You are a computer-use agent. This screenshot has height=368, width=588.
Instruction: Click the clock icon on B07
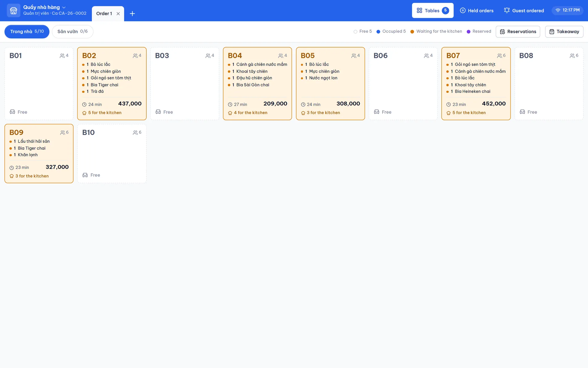pyautogui.click(x=449, y=105)
